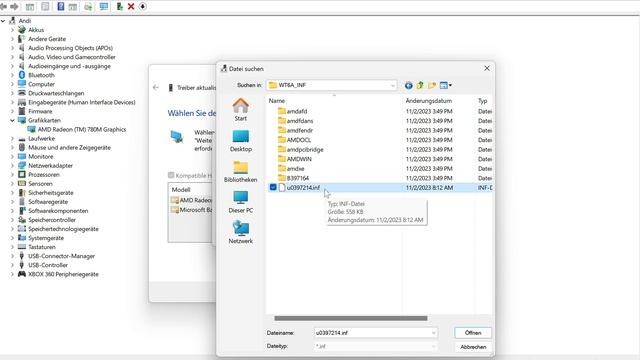Select Microsoft Ba model in wizard list

point(192,210)
